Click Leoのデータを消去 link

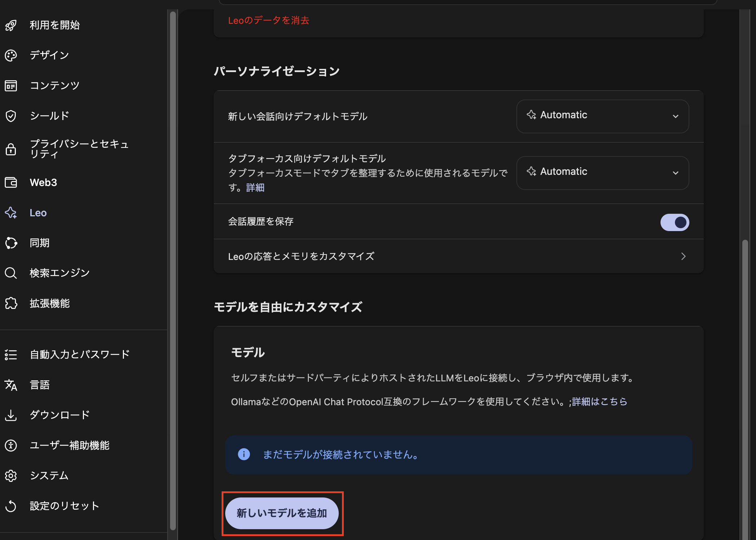(x=268, y=20)
